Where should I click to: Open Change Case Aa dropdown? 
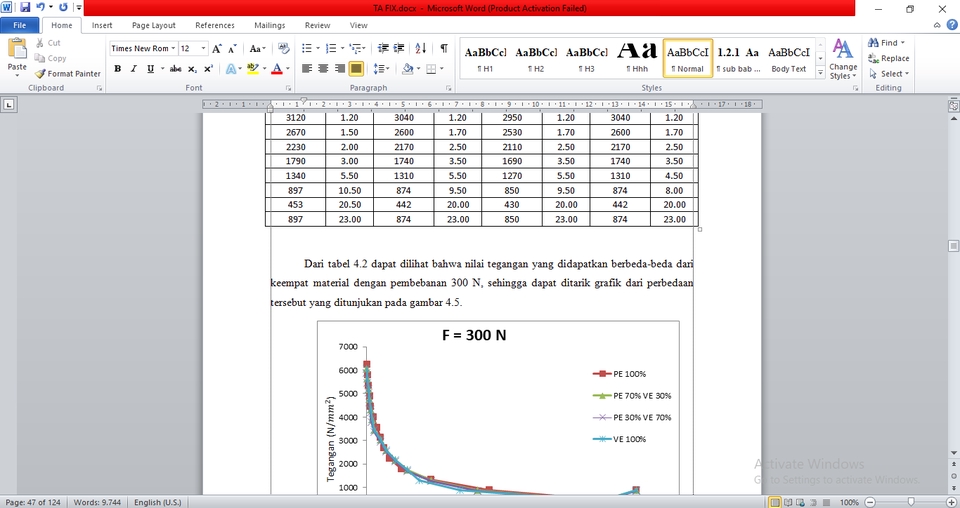pyautogui.click(x=257, y=48)
